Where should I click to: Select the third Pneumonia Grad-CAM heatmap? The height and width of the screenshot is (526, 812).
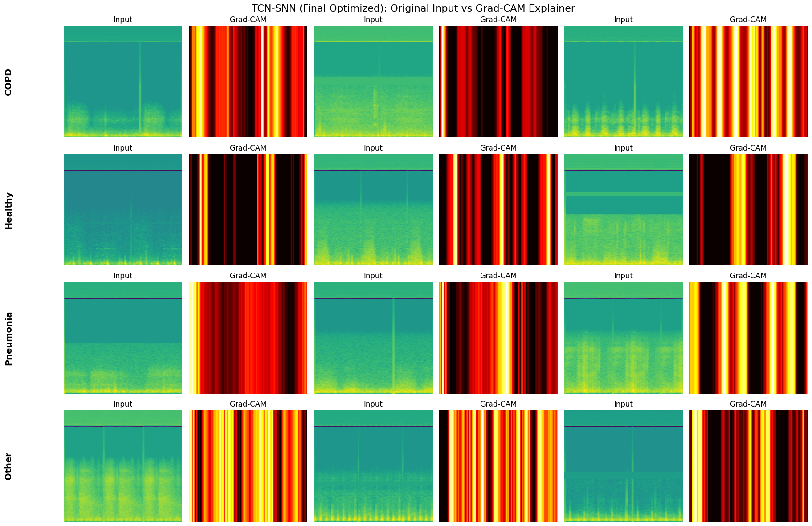coord(748,337)
